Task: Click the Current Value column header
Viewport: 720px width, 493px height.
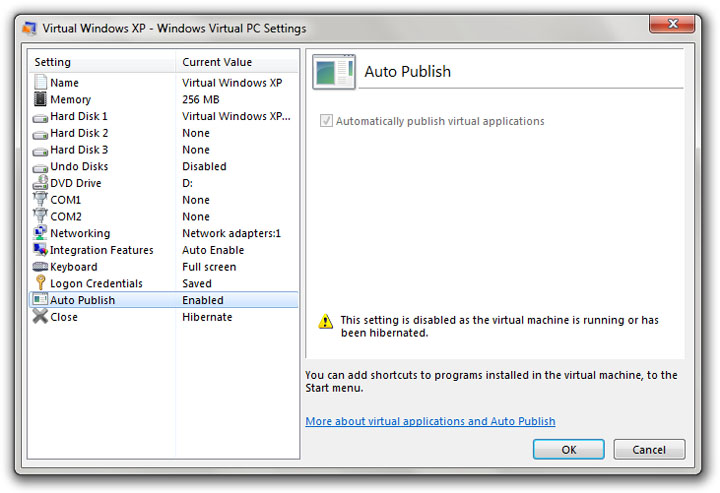Action: (236, 62)
